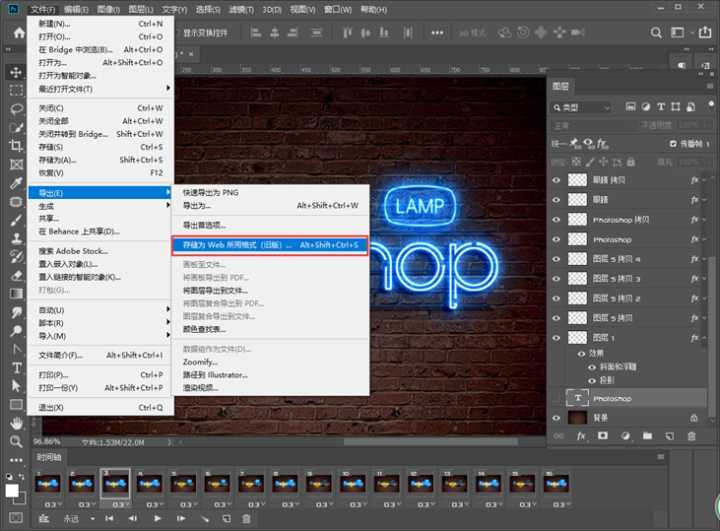
Task: Expand the 最近打开文件(T) submenu
Action: 101,88
